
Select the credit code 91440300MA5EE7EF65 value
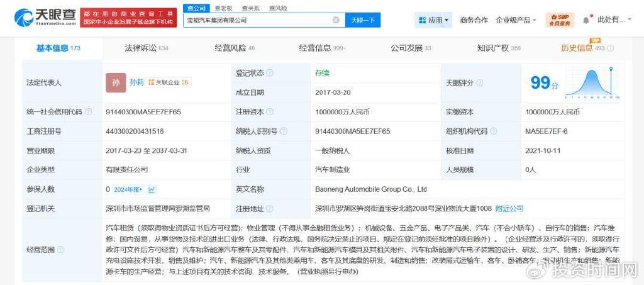point(143,112)
